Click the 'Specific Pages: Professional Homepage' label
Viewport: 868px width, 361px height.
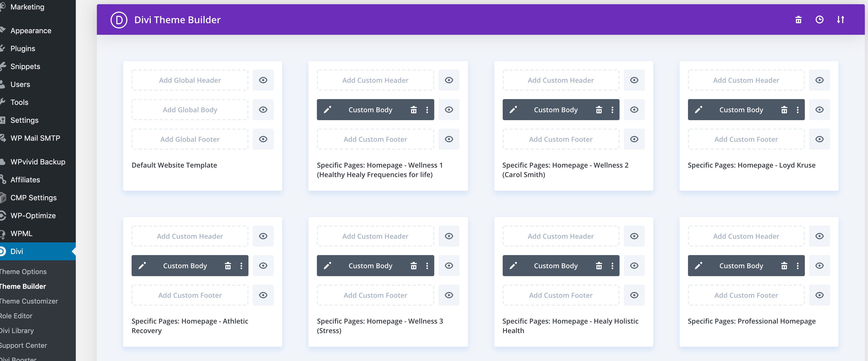pos(751,321)
